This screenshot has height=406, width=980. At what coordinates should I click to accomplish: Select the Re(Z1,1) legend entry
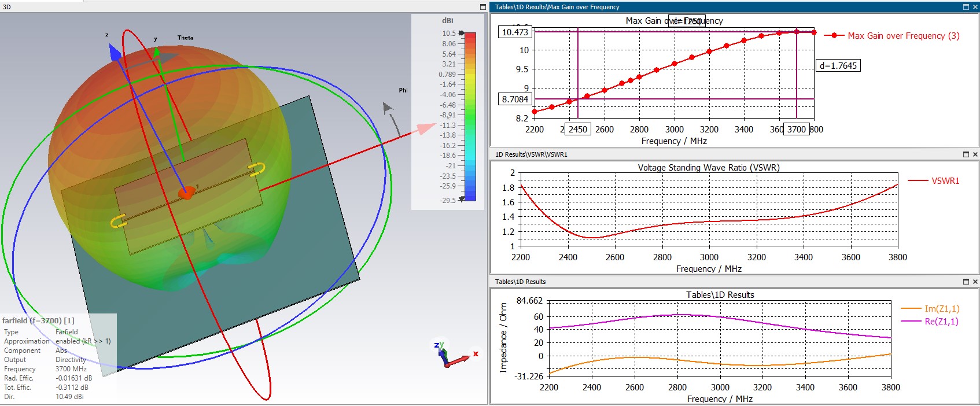point(930,322)
